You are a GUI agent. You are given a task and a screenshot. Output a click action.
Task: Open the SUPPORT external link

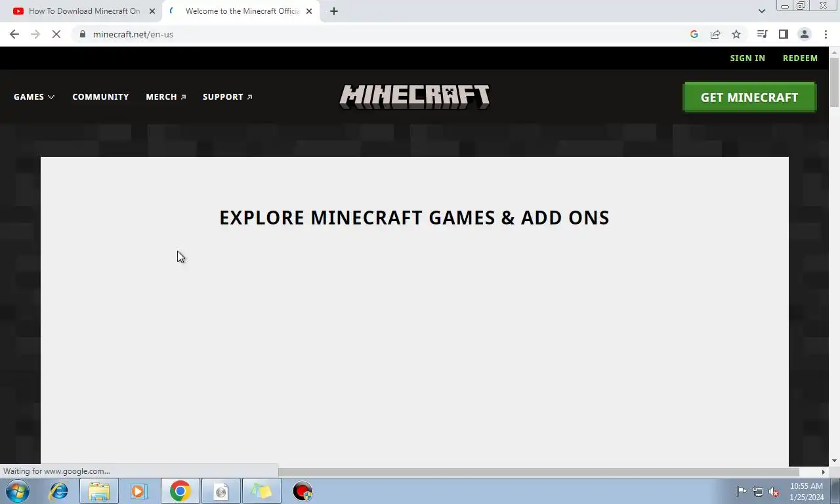[228, 96]
